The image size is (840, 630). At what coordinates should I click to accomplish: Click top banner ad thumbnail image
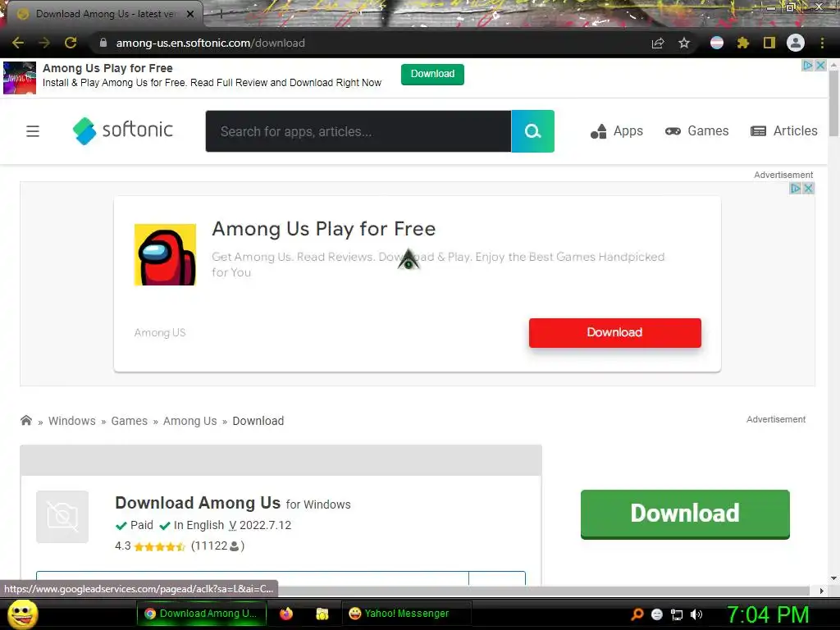click(20, 78)
